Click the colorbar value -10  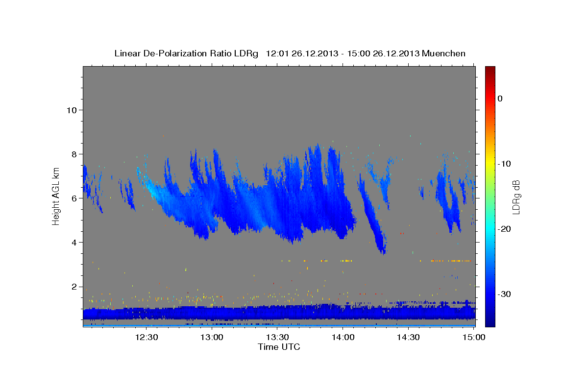[504, 164]
